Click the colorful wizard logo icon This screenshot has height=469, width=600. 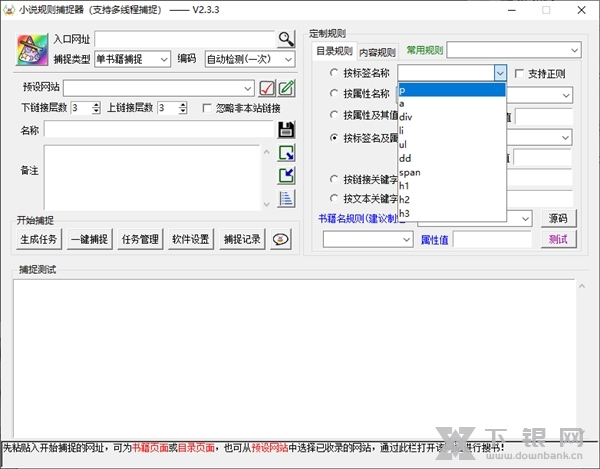click(32, 50)
